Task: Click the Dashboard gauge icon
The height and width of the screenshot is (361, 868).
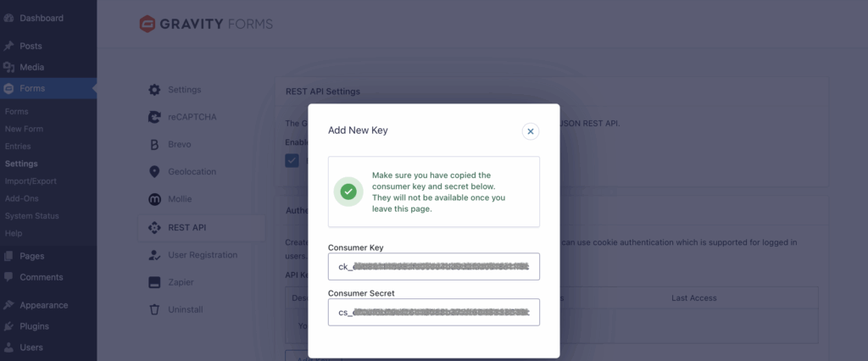Action: click(8, 19)
